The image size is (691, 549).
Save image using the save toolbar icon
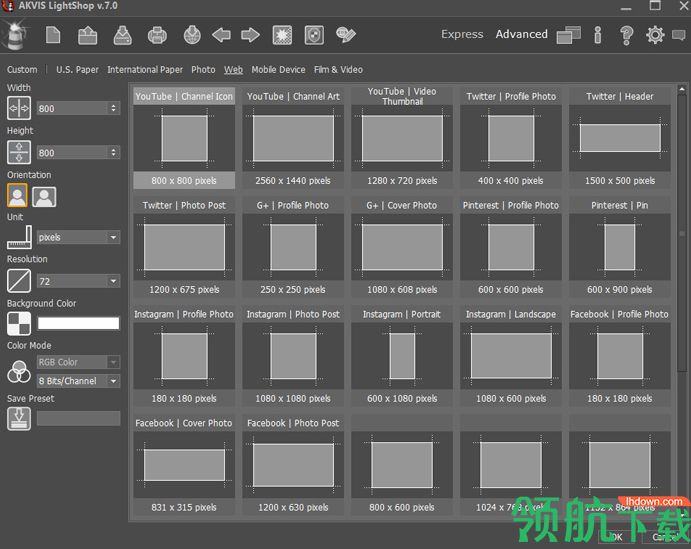click(123, 35)
